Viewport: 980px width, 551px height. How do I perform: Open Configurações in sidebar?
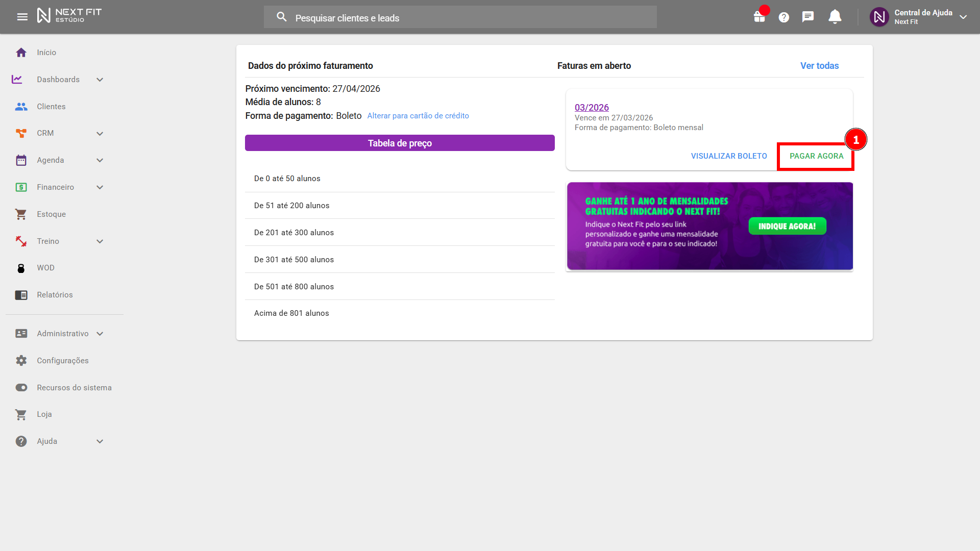(62, 361)
